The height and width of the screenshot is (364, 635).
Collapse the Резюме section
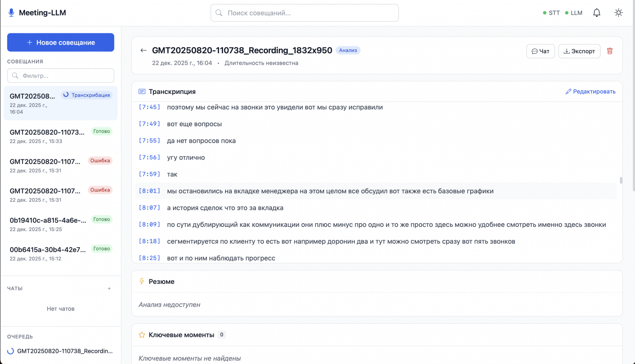coord(162,281)
